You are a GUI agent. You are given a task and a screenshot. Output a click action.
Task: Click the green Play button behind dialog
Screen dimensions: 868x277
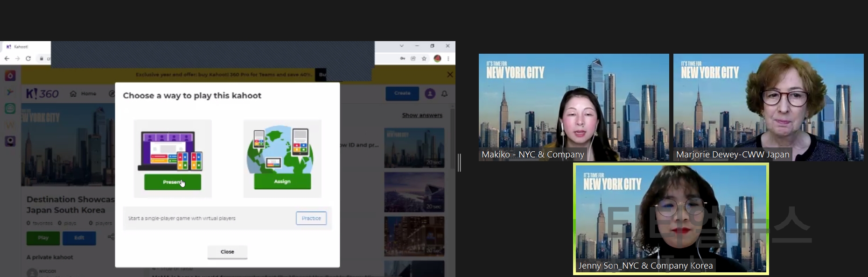pos(43,238)
